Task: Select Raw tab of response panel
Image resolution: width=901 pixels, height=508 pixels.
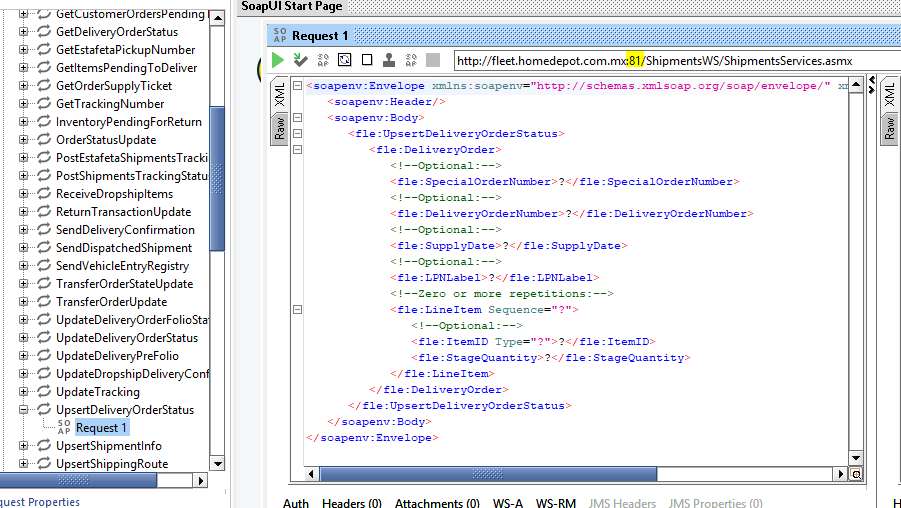Action: (x=889, y=128)
